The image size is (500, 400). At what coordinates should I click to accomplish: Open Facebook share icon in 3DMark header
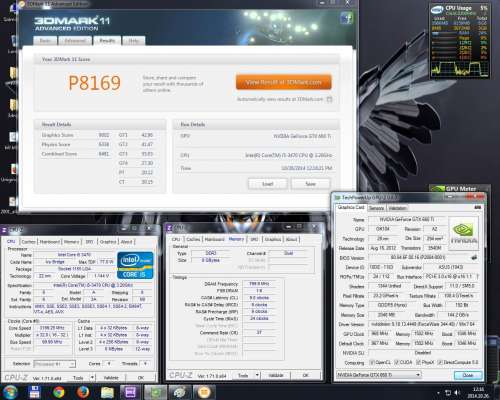point(347,18)
